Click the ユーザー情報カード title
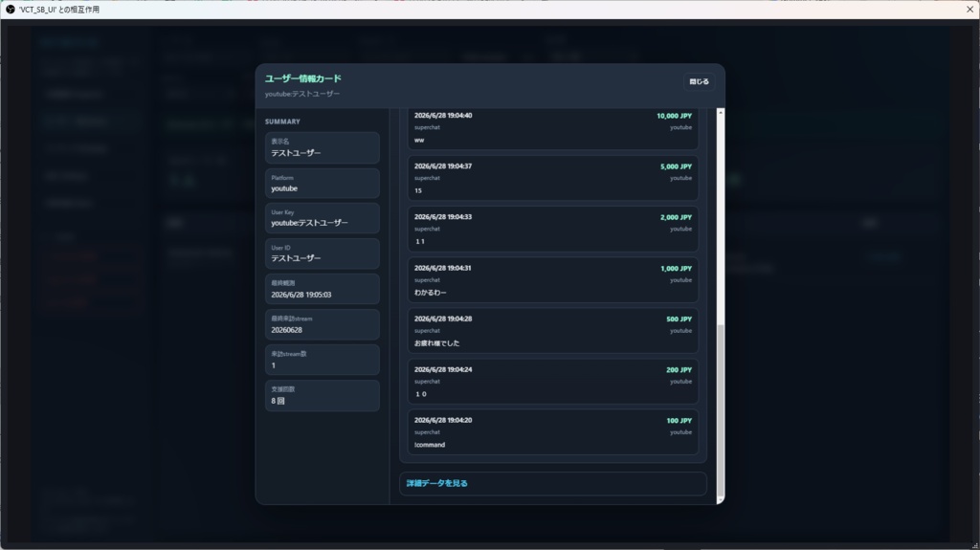This screenshot has height=550, width=980. click(303, 78)
